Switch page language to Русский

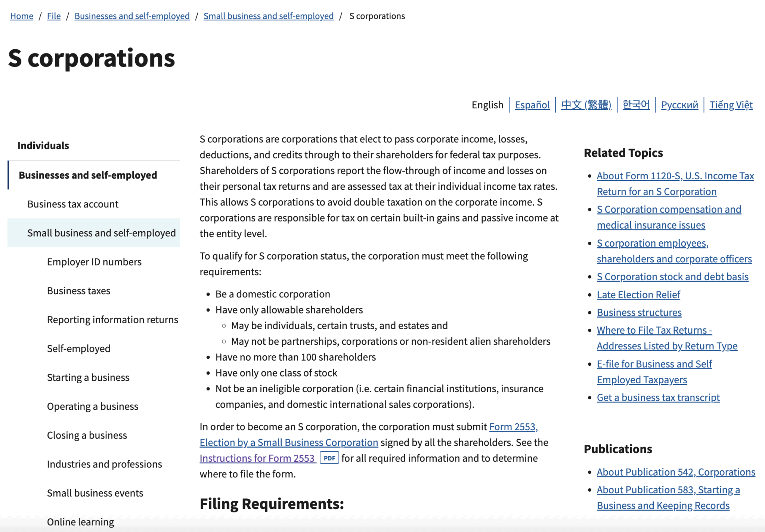[x=679, y=105]
